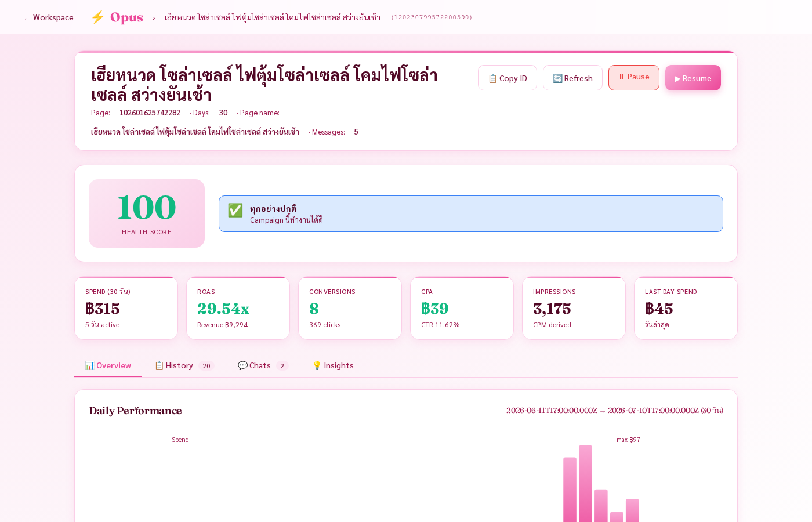Image resolution: width=812 pixels, height=522 pixels.
Task: Click the campaign ID in breadcrumb
Action: (x=432, y=17)
